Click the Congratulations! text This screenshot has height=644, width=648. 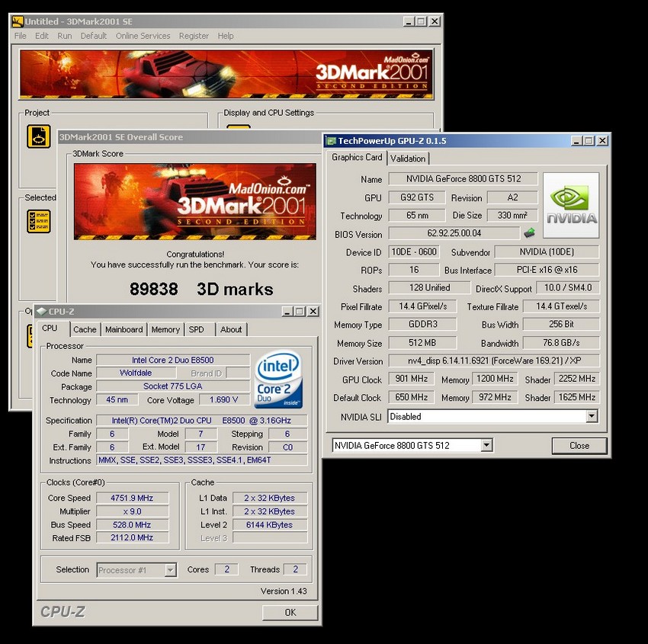[195, 254]
